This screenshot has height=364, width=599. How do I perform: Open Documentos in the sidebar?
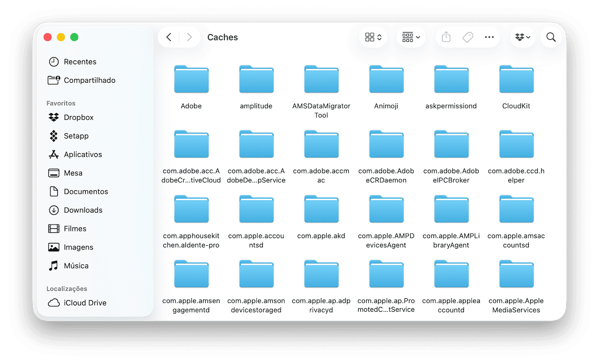78,192
